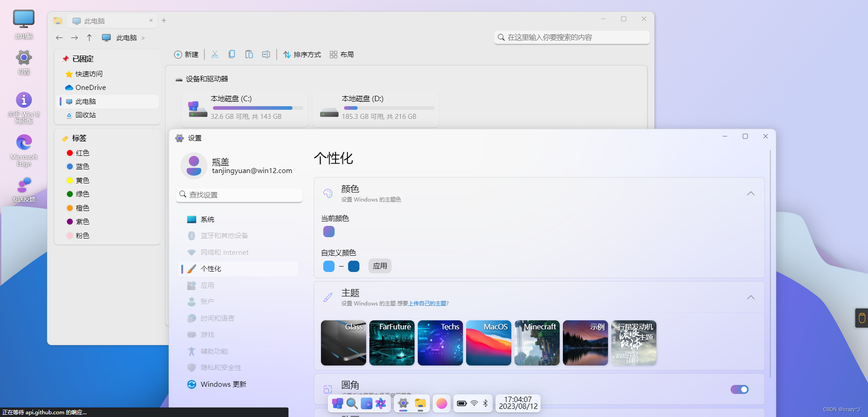Open the 此电脑 desktop icon

click(24, 24)
